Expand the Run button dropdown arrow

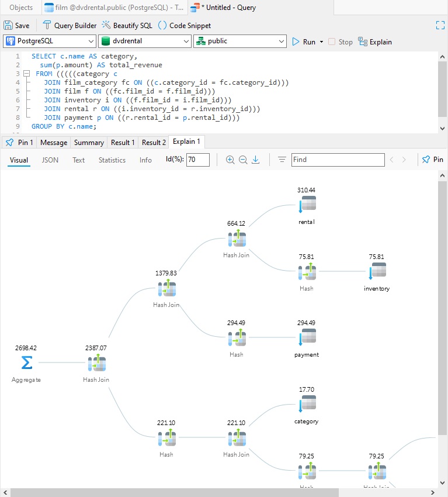click(321, 42)
